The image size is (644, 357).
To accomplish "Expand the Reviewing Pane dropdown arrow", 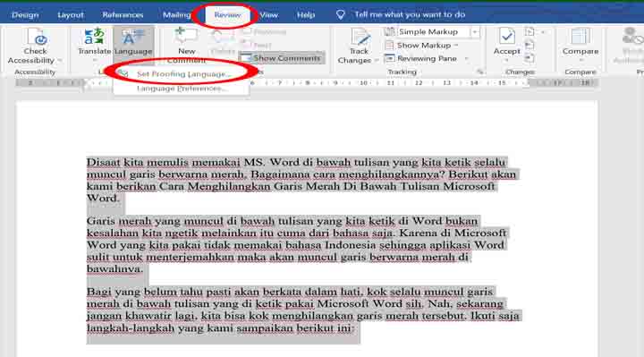I will (466, 59).
